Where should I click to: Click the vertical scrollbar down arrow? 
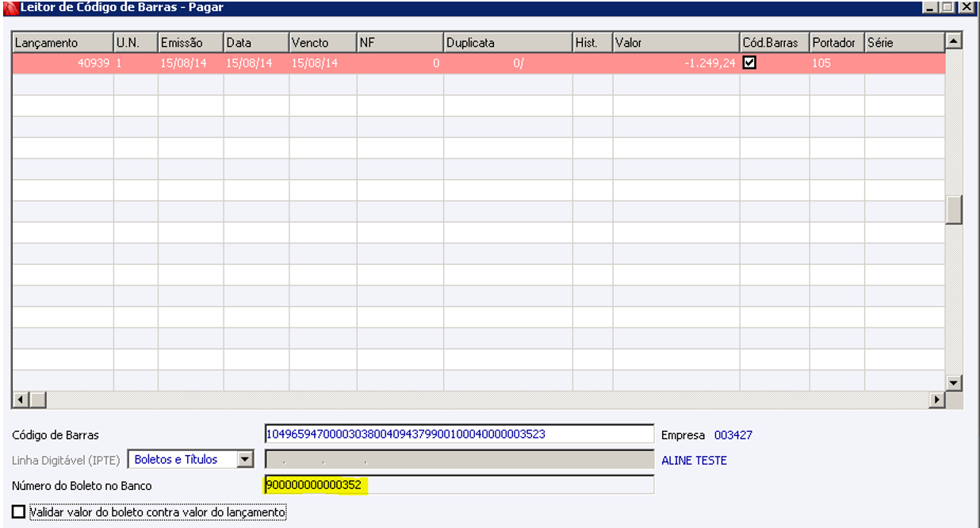[954, 383]
